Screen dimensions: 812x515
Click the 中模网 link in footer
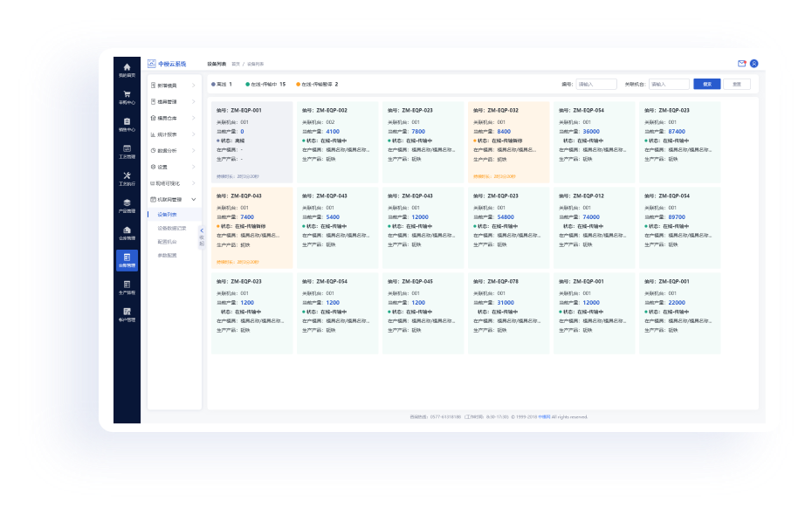tap(544, 416)
